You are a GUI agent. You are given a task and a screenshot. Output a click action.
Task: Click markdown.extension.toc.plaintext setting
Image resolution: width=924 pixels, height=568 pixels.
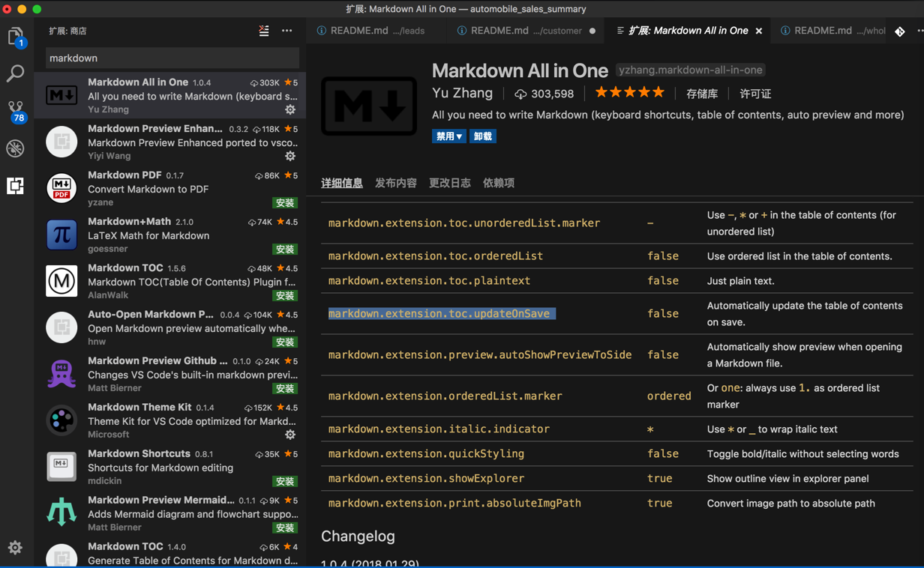(429, 280)
